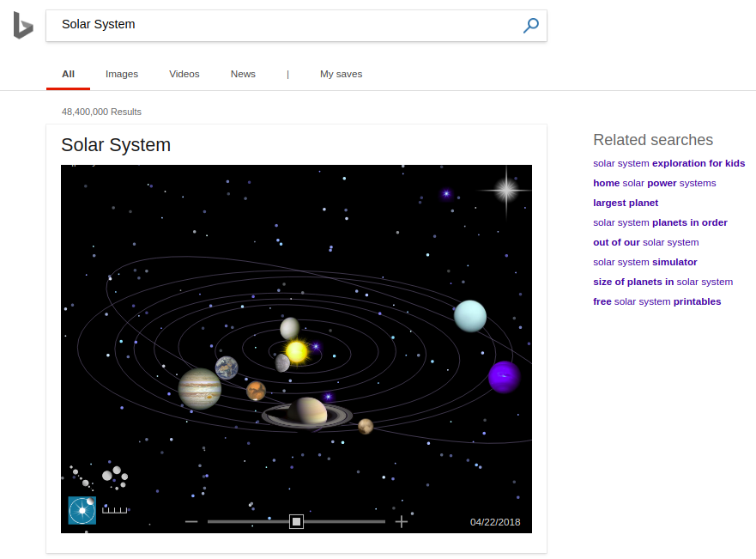
Task: Click the Earth planet
Action: (227, 368)
